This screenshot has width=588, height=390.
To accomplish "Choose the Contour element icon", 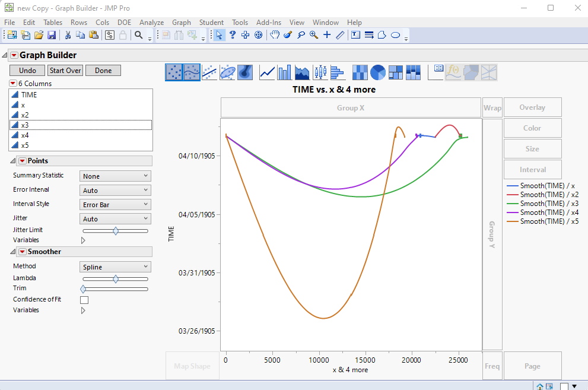I will 245,72.
